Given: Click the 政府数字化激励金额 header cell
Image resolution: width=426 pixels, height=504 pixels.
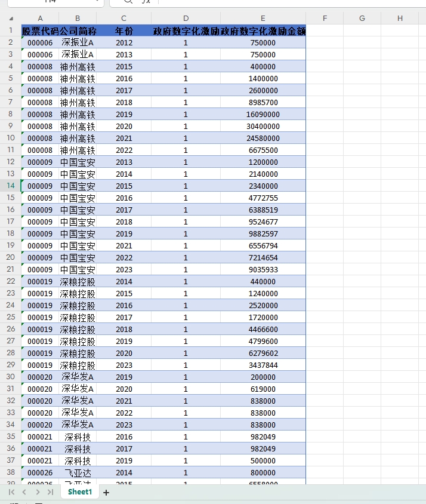Looking at the screenshot, I should pos(263,31).
